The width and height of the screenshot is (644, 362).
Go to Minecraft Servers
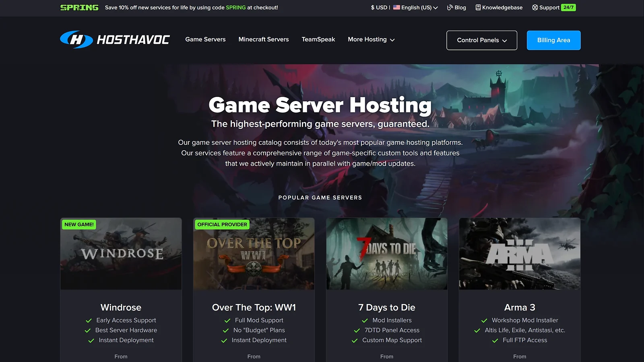tap(264, 39)
